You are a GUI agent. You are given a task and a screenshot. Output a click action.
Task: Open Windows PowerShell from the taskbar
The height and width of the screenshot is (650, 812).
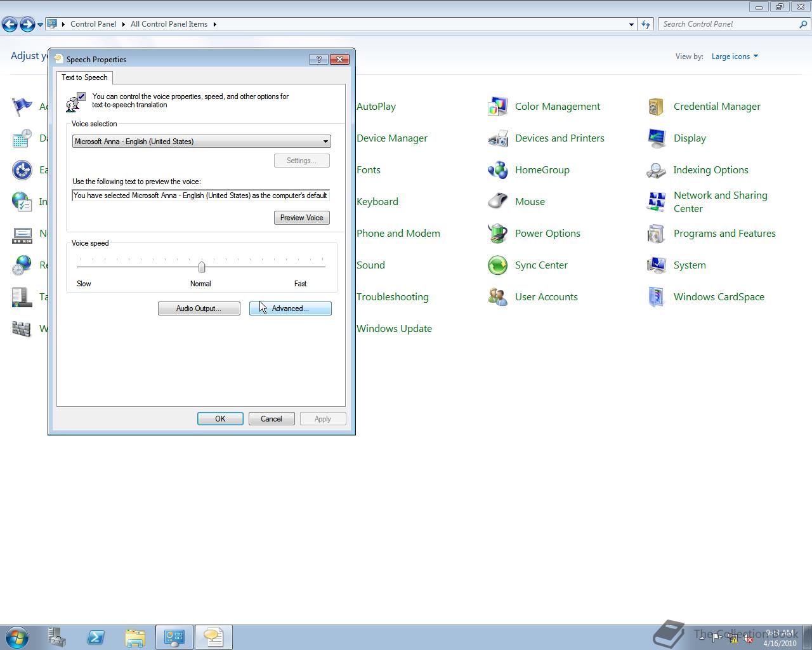96,637
